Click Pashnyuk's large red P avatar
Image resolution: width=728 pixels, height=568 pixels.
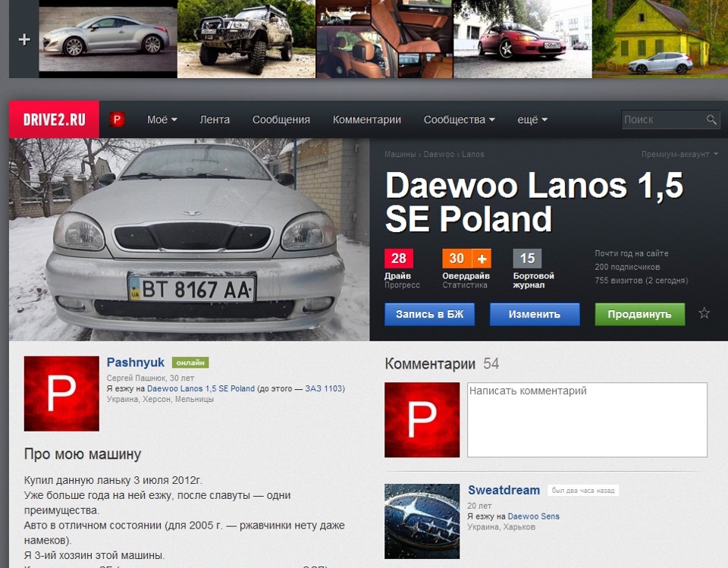(61, 394)
